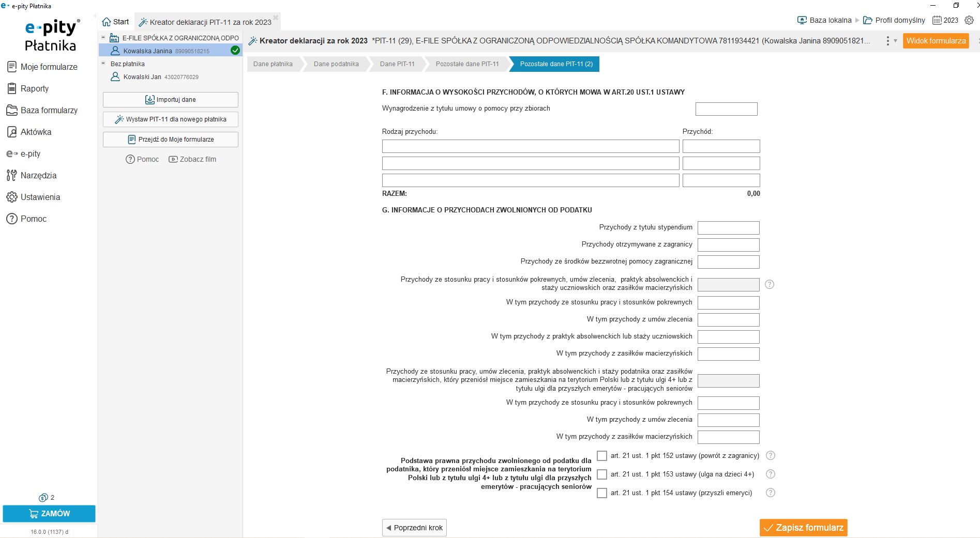Click Importuj dane button
This screenshot has height=538, width=980.
pyautogui.click(x=171, y=100)
